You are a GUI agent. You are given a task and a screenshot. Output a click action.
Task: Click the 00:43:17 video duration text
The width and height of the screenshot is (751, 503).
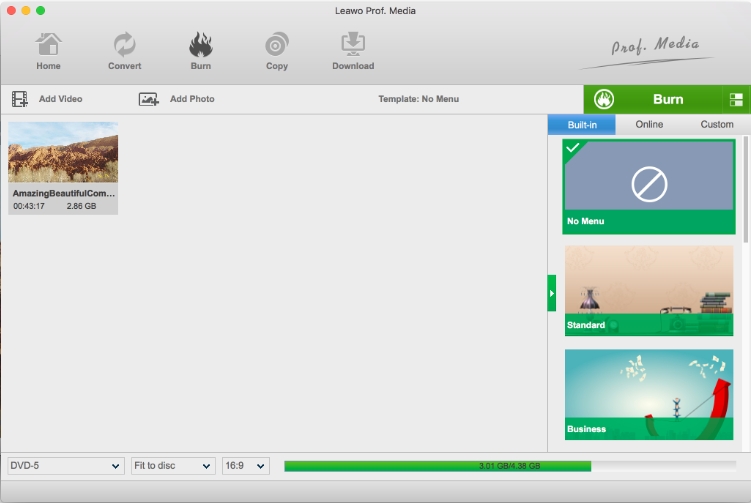click(29, 206)
